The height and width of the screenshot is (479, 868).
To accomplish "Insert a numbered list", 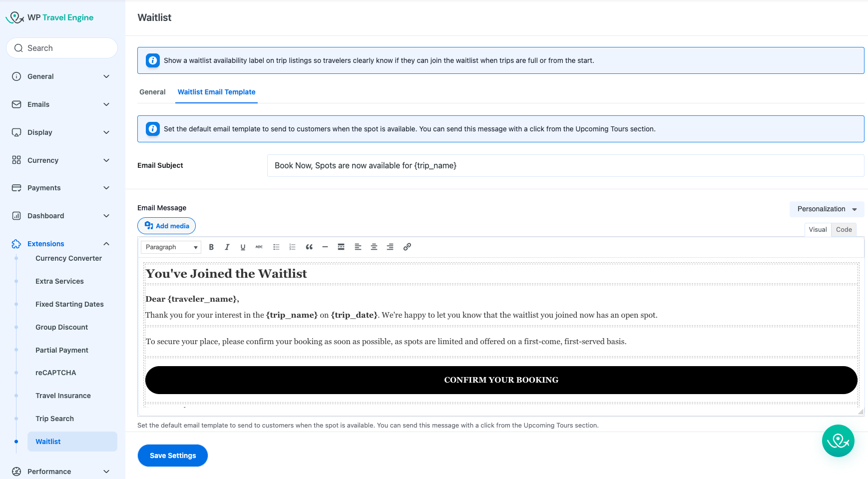I will click(293, 247).
